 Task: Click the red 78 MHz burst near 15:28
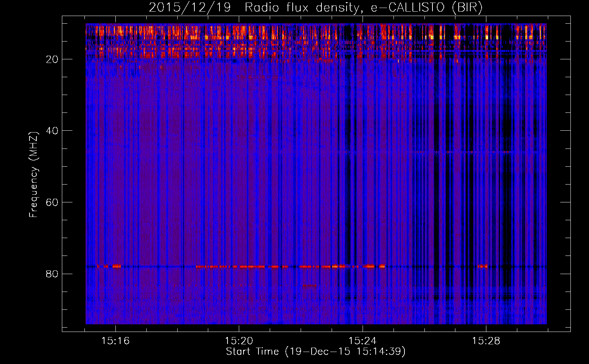coord(482,266)
